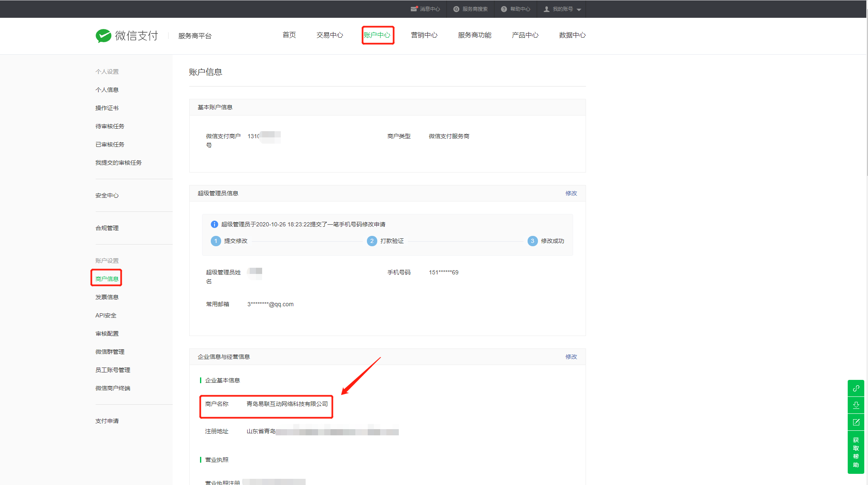Click the info icon beside the admin notice
Screen dimensions: 868x485
(x=214, y=224)
